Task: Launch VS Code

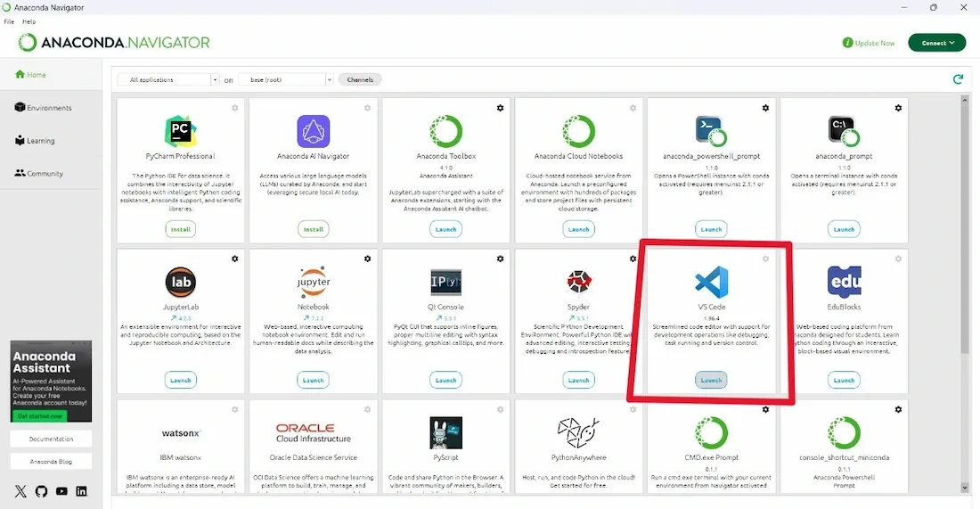Action: point(711,380)
